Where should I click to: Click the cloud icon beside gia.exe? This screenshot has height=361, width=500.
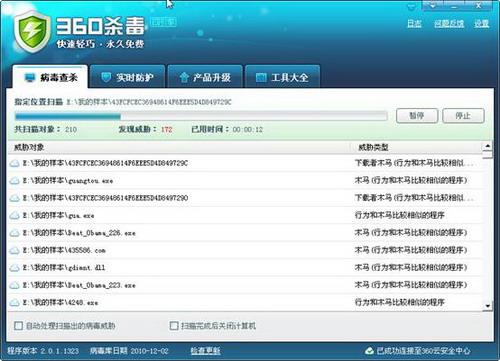(x=14, y=216)
